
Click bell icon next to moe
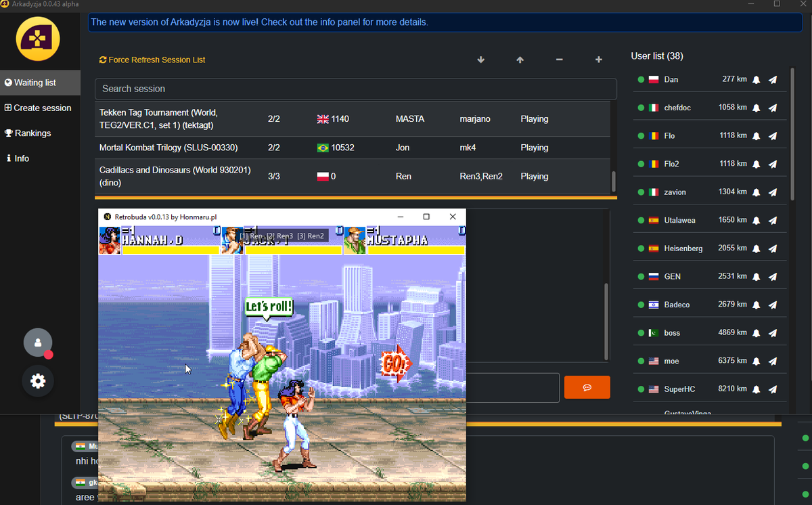coord(757,361)
